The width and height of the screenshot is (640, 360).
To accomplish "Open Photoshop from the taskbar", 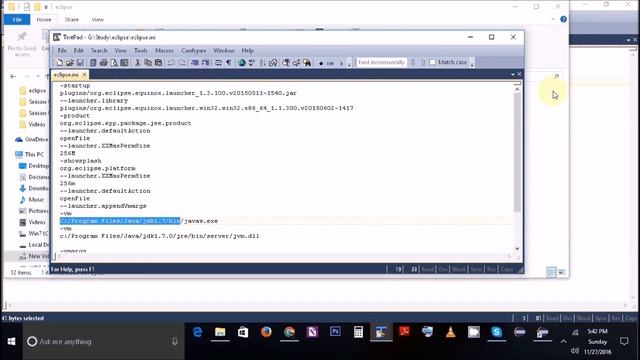I will point(335,332).
